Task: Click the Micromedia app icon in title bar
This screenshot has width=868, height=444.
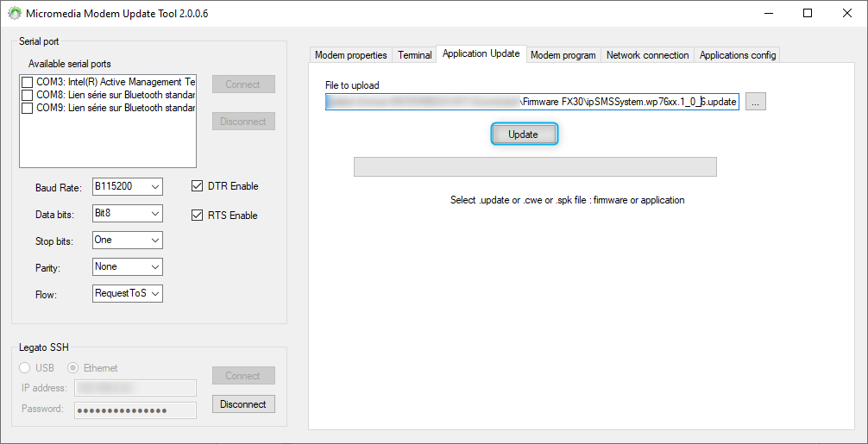Action: (14, 14)
